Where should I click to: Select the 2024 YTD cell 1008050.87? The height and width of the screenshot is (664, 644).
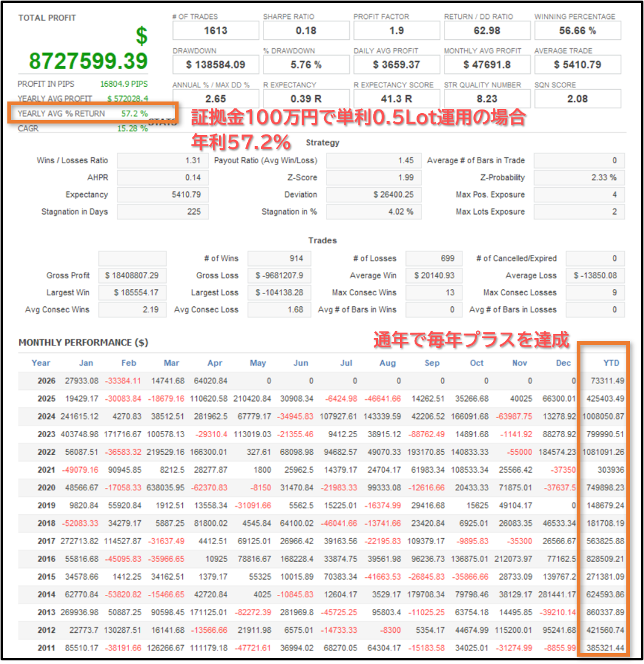coord(603,416)
